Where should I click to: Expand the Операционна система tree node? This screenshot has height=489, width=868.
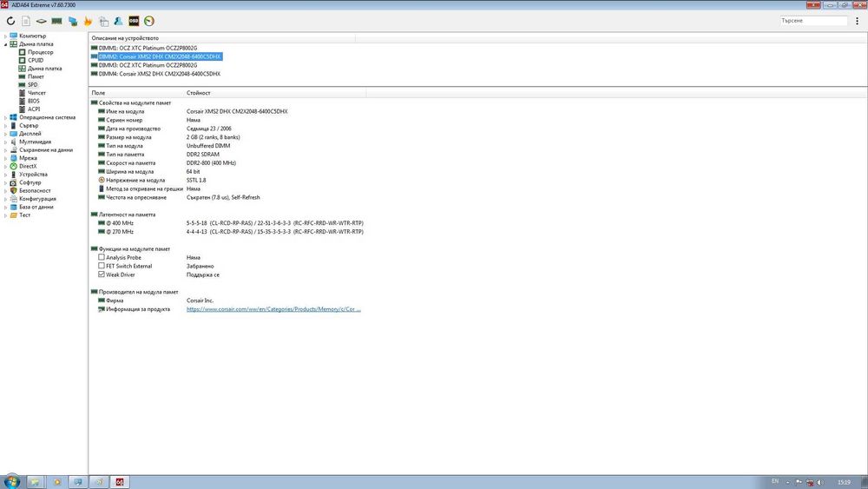pyautogui.click(x=5, y=117)
